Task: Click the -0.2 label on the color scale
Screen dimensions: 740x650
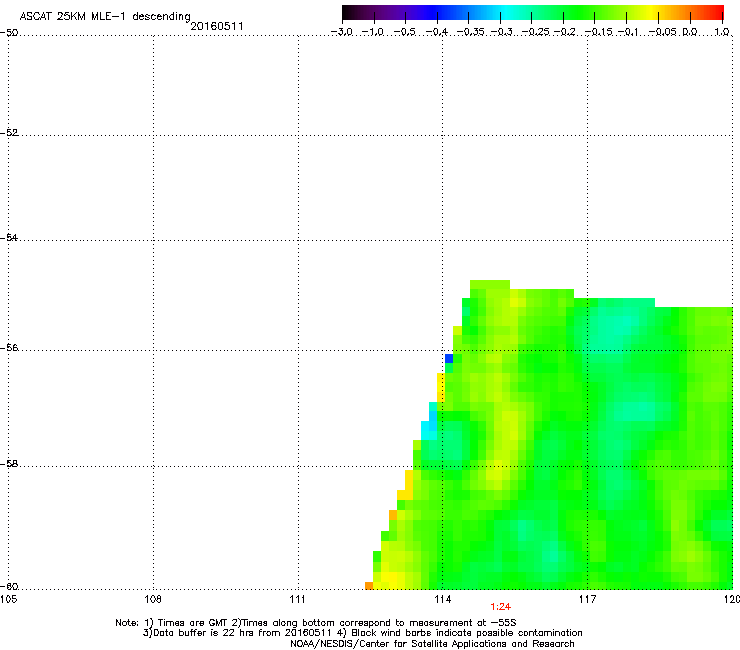Action: pyautogui.click(x=565, y=32)
